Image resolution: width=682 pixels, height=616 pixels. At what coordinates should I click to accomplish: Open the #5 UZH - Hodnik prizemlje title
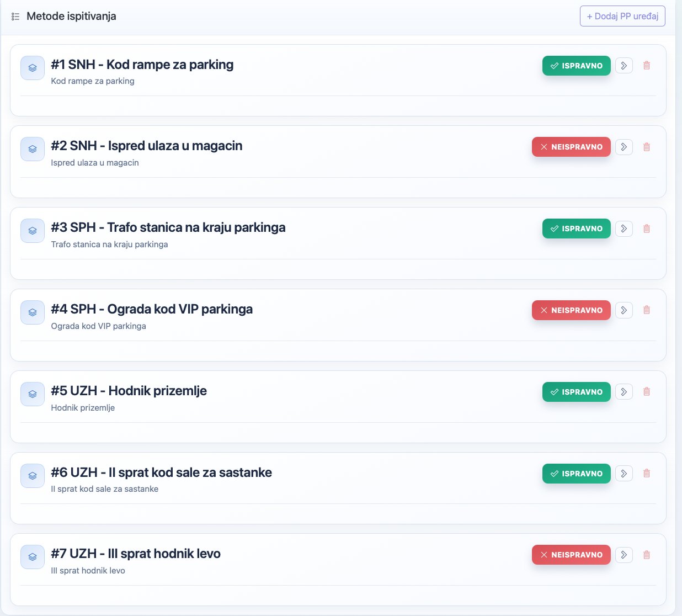[129, 391]
